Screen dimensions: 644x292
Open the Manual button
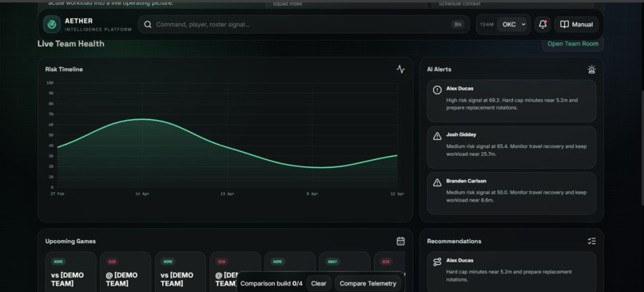tap(576, 24)
